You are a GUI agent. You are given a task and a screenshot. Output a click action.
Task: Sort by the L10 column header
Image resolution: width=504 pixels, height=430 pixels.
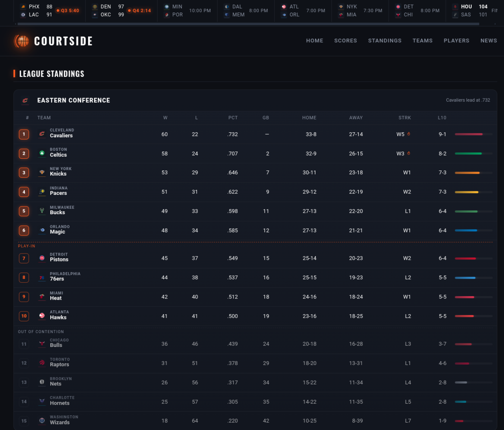click(x=442, y=118)
